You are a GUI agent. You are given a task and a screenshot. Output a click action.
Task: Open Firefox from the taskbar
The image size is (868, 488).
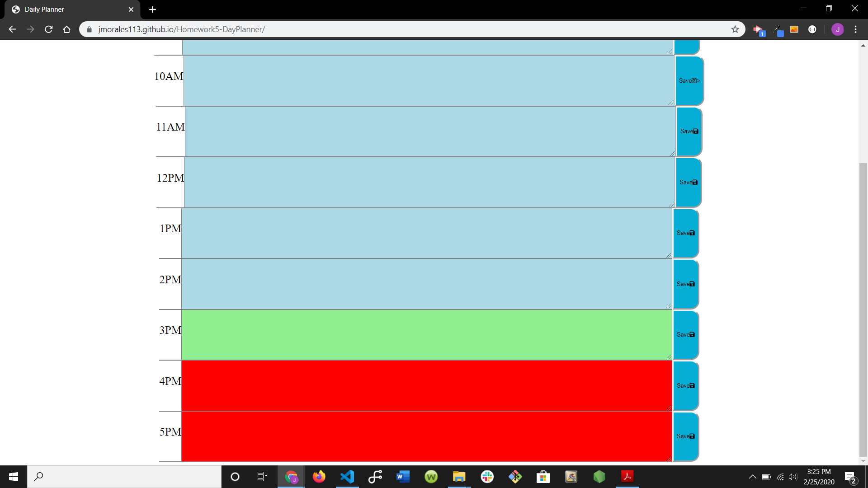click(319, 477)
